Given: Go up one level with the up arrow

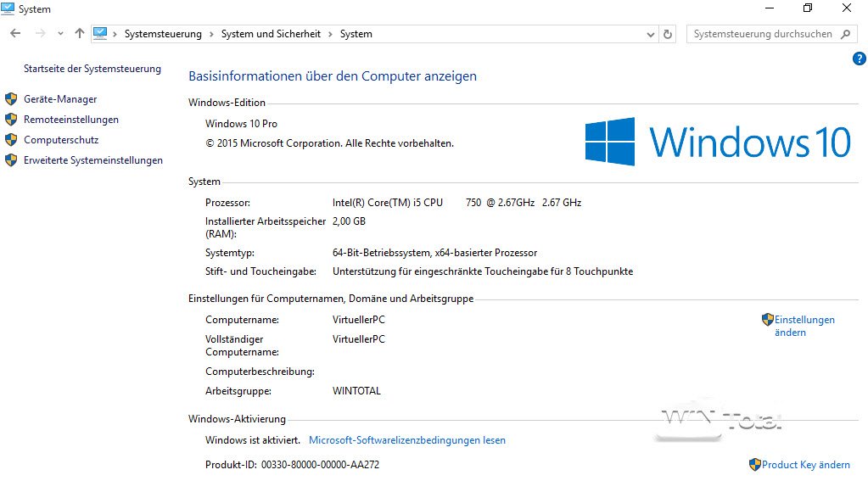Looking at the screenshot, I should 80,34.
